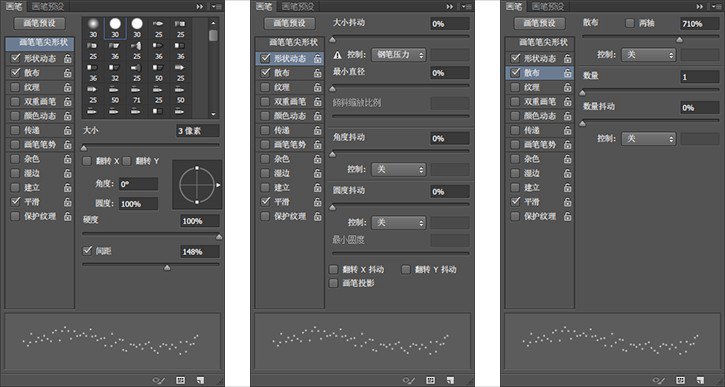Screen dimensions: 725x387
Task: Switch to 画笔预设 tab in middle panel
Action: click(x=298, y=6)
